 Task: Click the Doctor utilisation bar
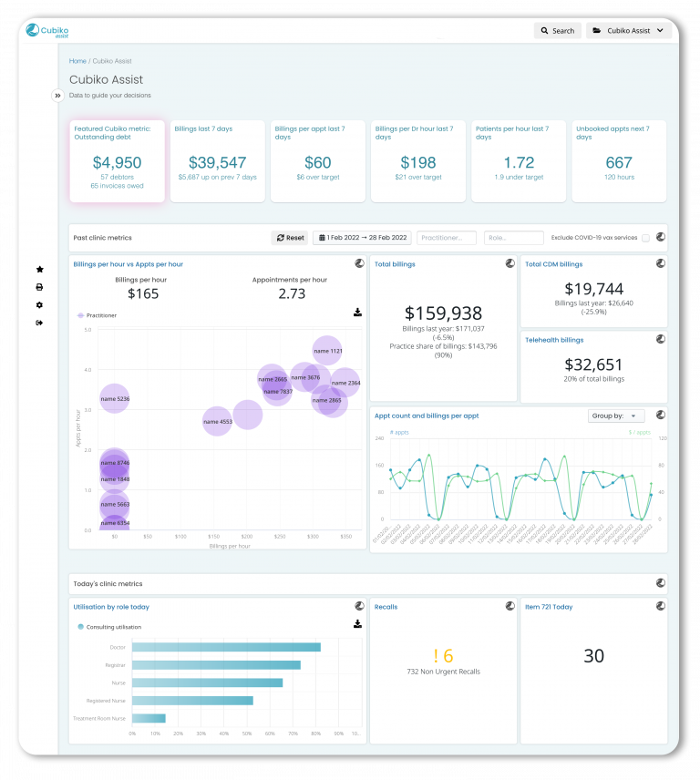226,647
